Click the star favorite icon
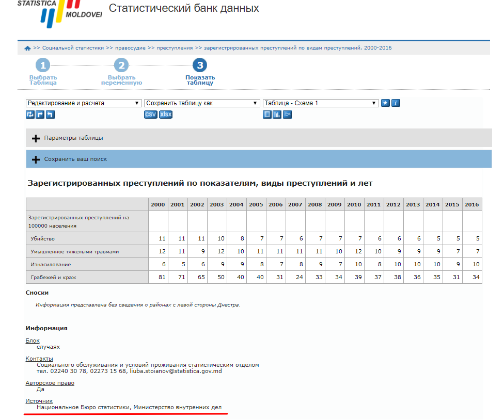This screenshot has height=420, width=504. click(x=385, y=103)
